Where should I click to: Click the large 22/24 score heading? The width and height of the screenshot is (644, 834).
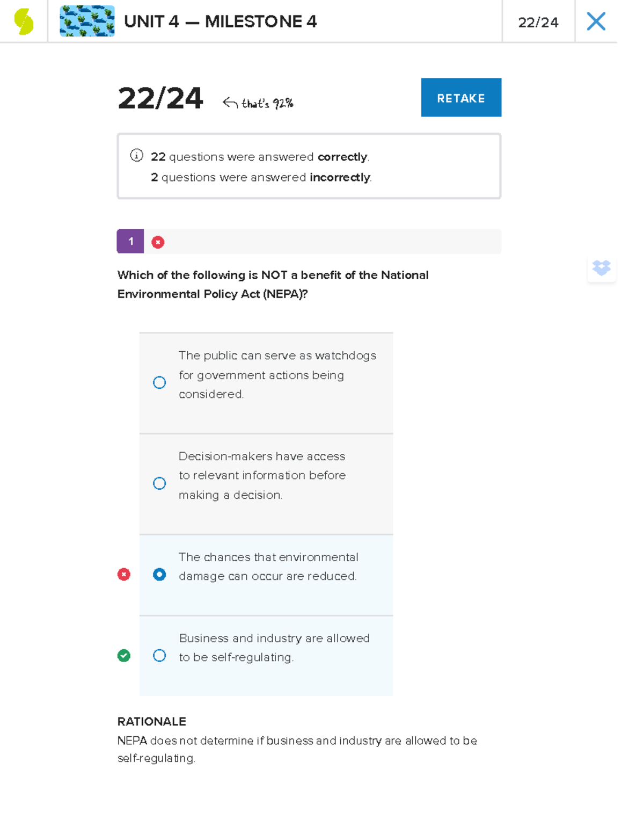(x=160, y=98)
